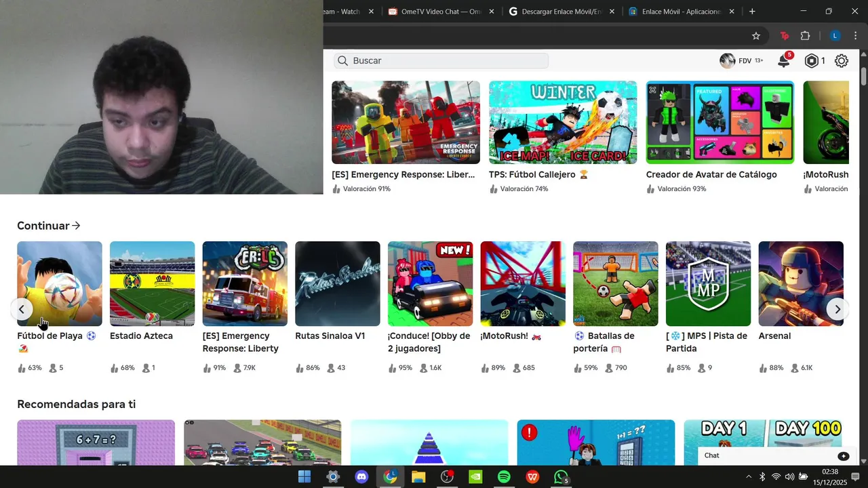868x488 pixels.
Task: Show hidden system tray icons
Action: click(x=749, y=477)
